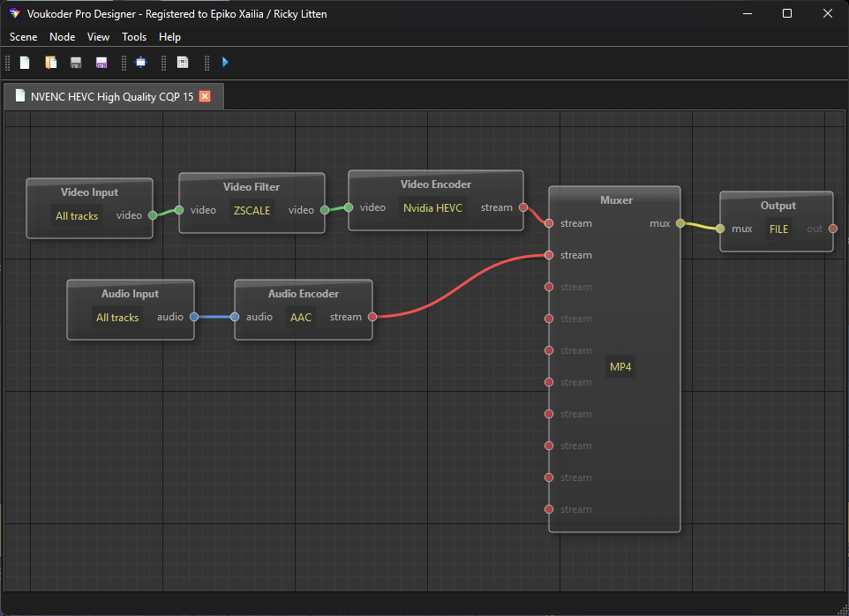Open the Scene menu
Image resolution: width=849 pixels, height=616 pixels.
click(24, 37)
